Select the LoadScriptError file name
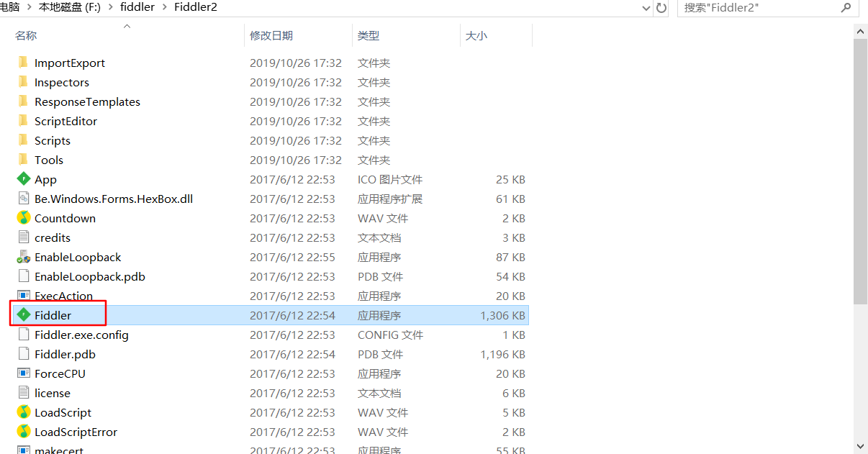 point(76,432)
